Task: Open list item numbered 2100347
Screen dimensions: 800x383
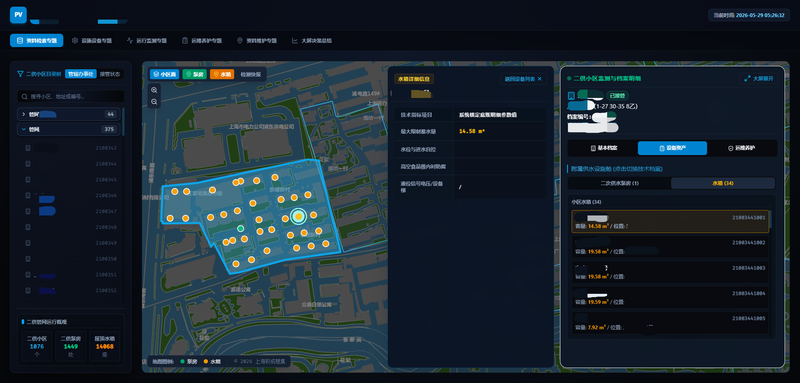Action: pyautogui.click(x=70, y=211)
